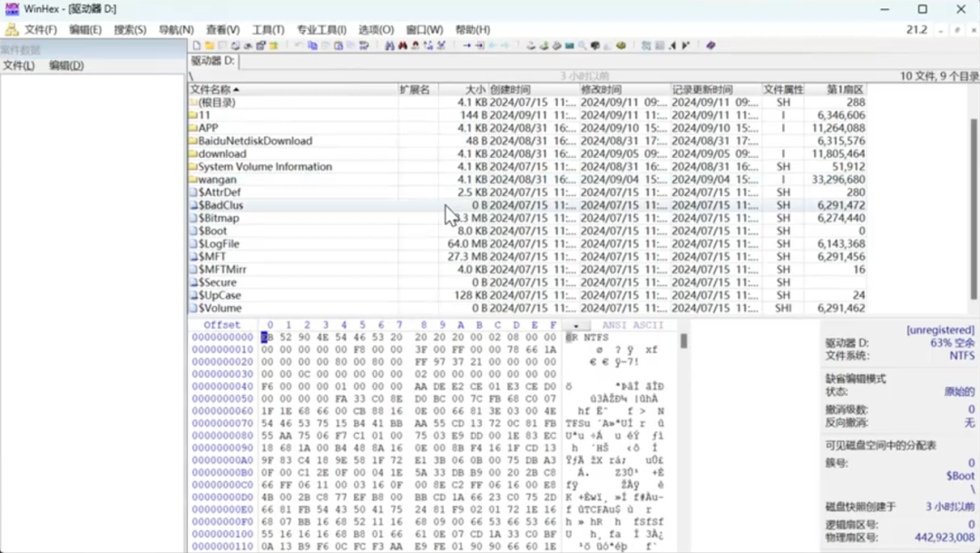Select the (根目录) root directory row
Screen dimensions: 980x553
tap(527, 102)
